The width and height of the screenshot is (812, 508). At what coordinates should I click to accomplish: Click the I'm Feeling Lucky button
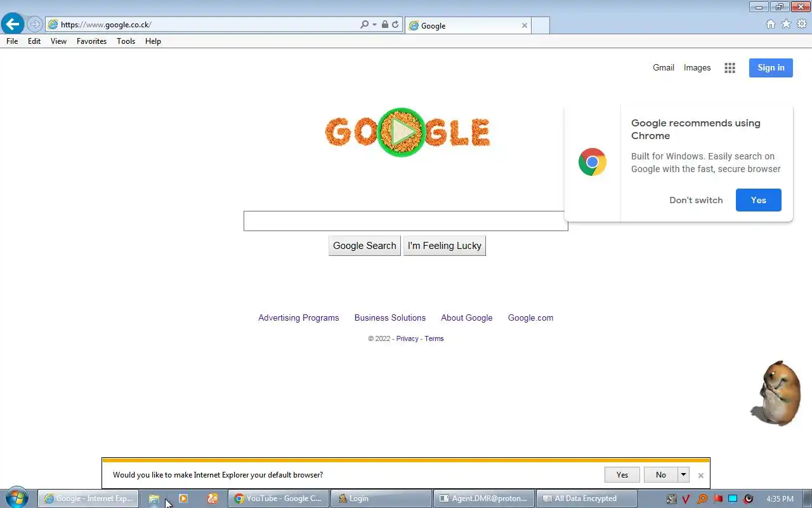click(x=445, y=246)
